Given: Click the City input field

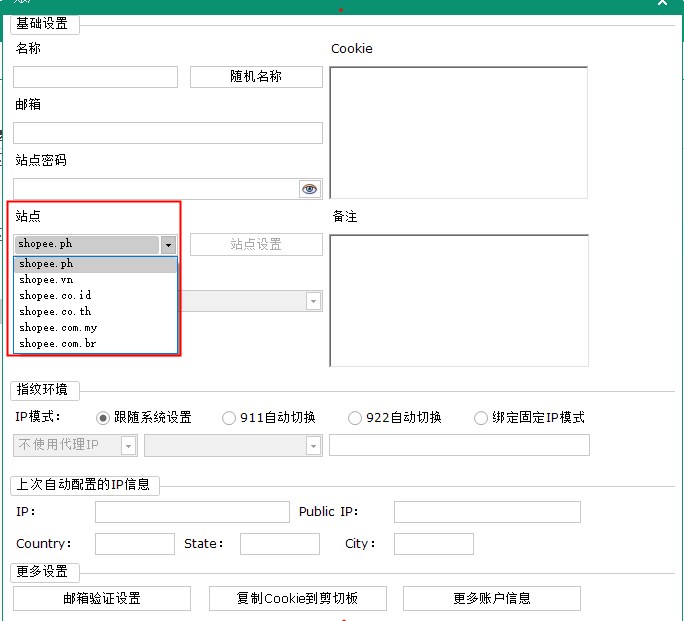Looking at the screenshot, I should tap(434, 544).
